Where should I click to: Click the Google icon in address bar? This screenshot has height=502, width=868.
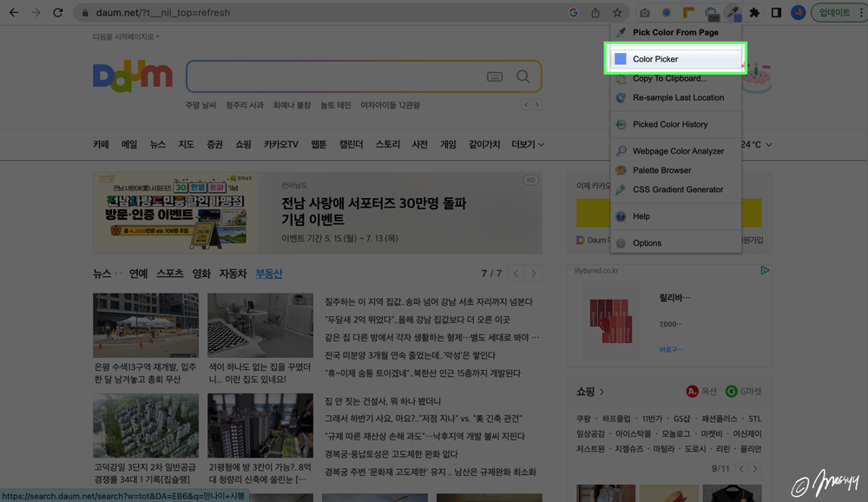[574, 12]
